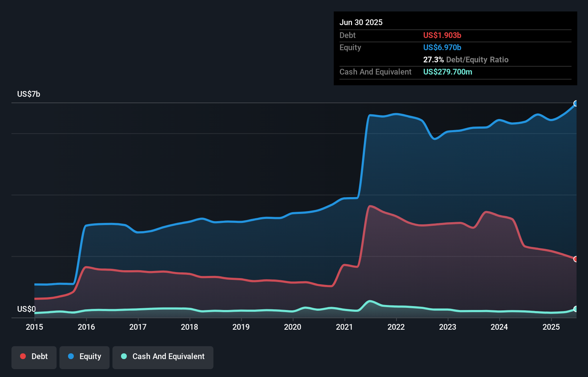
Task: Click the US$6.970b Equity value link
Action: (442, 47)
